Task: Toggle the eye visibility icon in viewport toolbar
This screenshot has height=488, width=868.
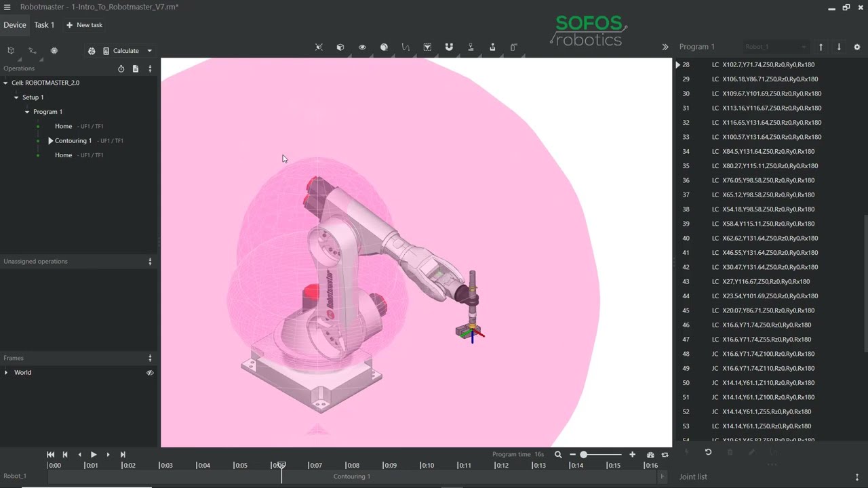Action: (x=362, y=47)
